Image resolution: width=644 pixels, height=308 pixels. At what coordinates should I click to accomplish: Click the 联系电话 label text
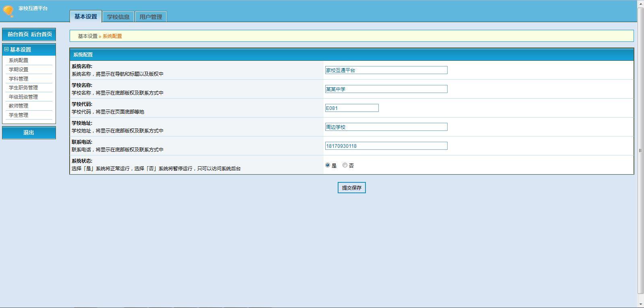click(x=82, y=142)
